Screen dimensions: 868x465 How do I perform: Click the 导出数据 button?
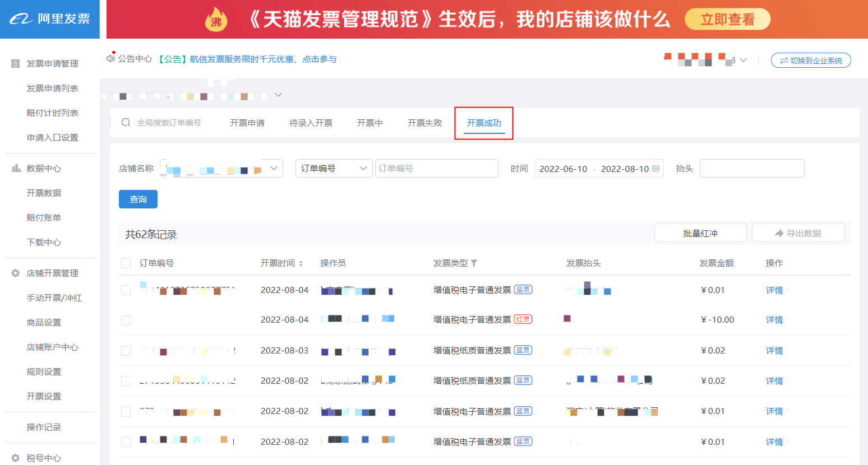click(x=798, y=233)
